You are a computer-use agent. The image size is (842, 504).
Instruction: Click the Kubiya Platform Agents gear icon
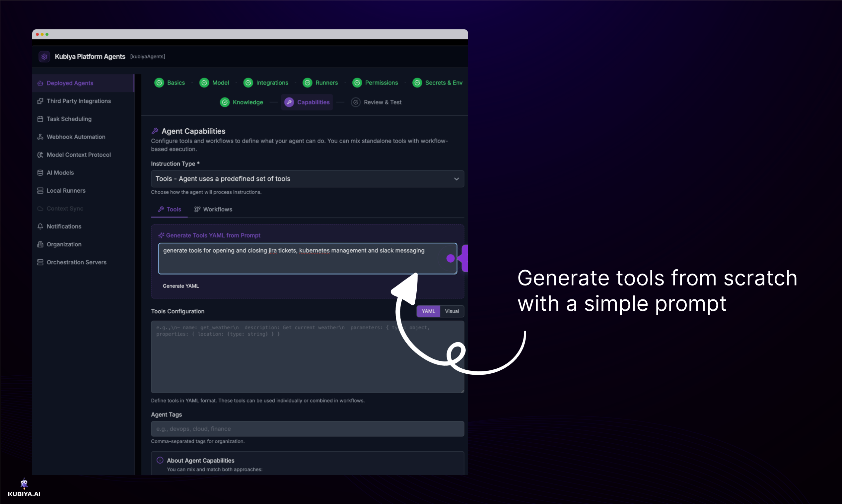point(44,56)
